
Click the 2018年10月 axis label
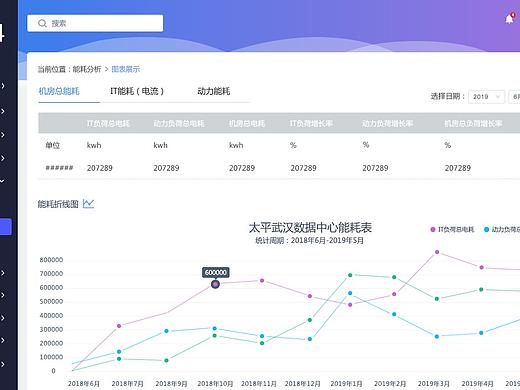tap(215, 384)
